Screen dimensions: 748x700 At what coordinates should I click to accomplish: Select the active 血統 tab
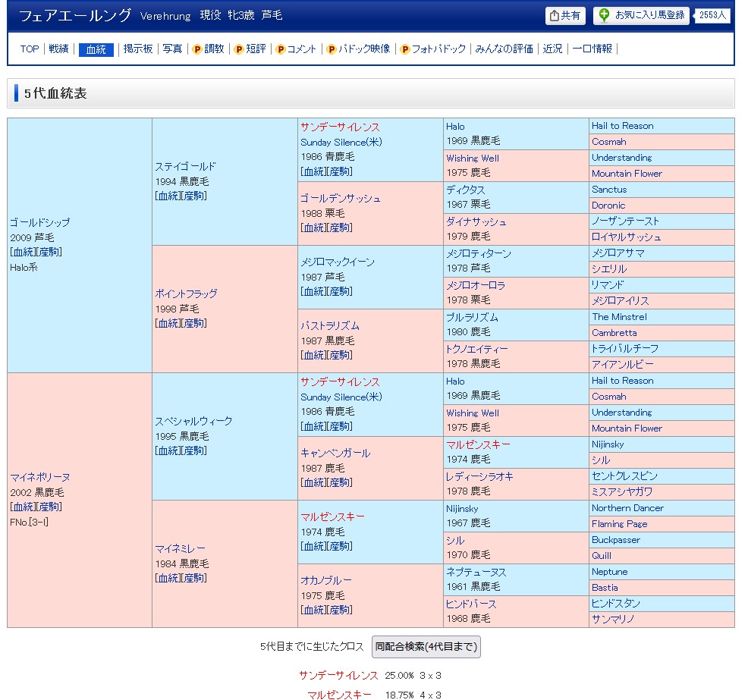coord(96,49)
